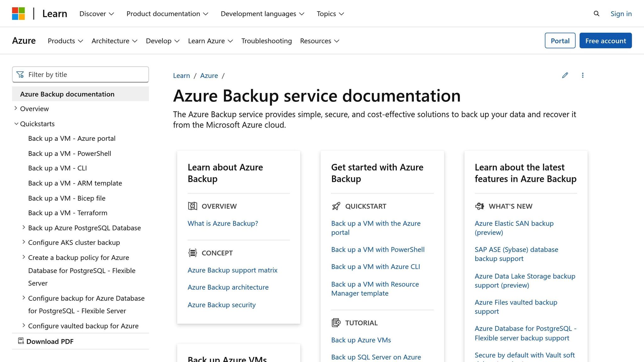
Task: Open Back up a VM - CLI
Action: click(58, 168)
